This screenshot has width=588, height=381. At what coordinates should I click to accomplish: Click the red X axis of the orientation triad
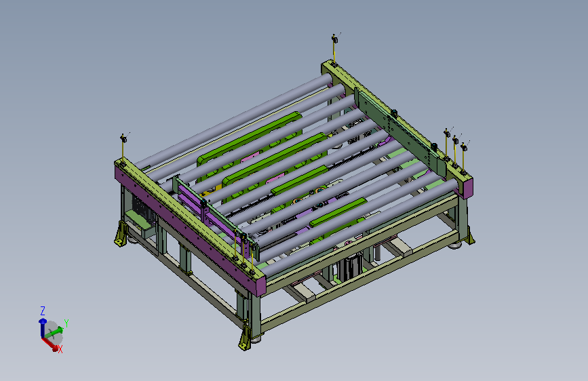tap(50, 344)
